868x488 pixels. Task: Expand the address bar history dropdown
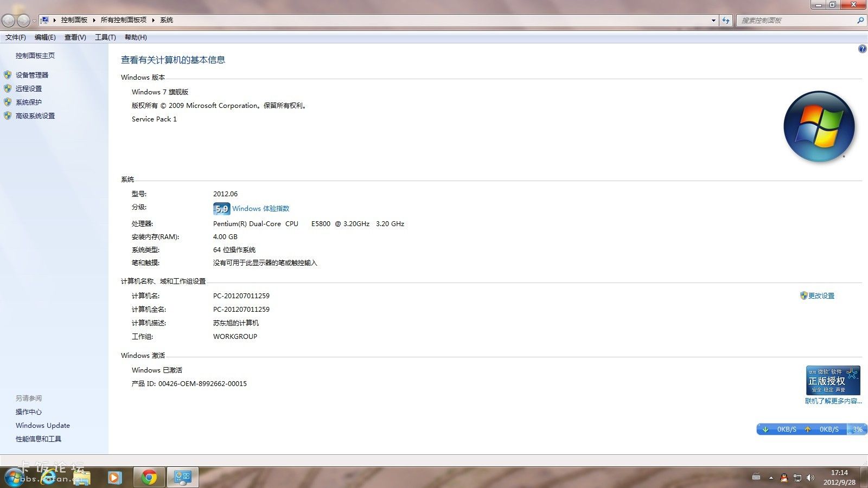713,20
